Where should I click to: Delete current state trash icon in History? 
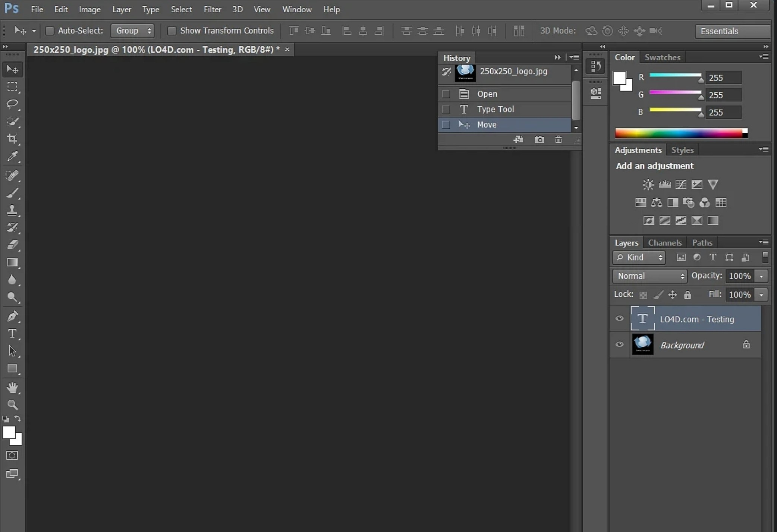(558, 139)
